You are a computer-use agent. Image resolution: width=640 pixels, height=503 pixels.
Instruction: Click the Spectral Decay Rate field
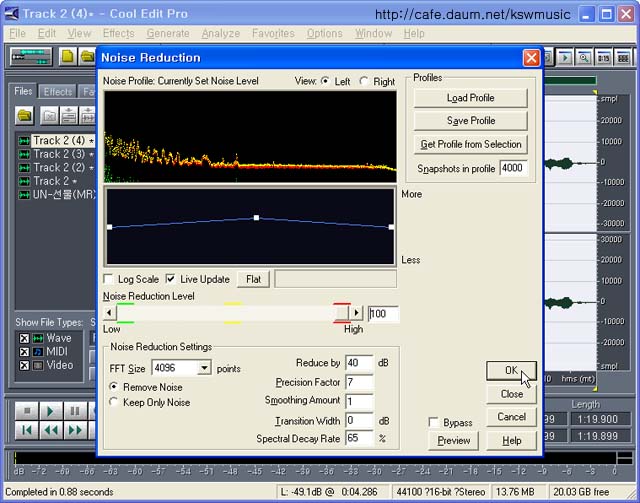coord(359,438)
